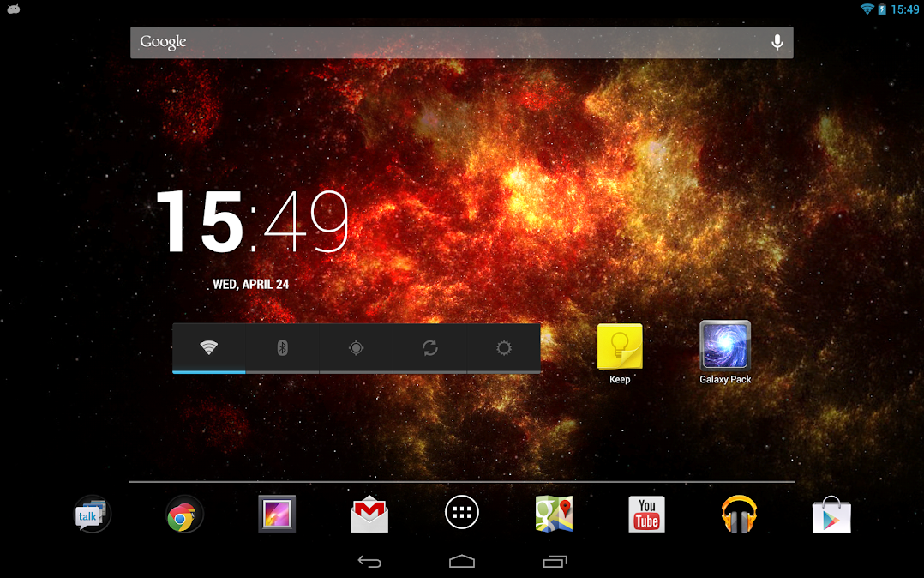The image size is (924, 578).
Task: Toggle GPS location in power widget
Action: coord(356,348)
